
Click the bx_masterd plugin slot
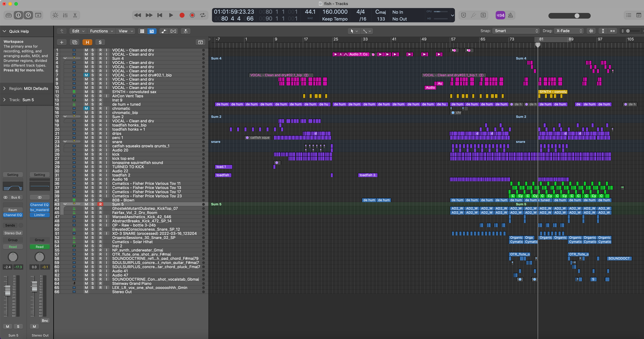(x=40, y=210)
